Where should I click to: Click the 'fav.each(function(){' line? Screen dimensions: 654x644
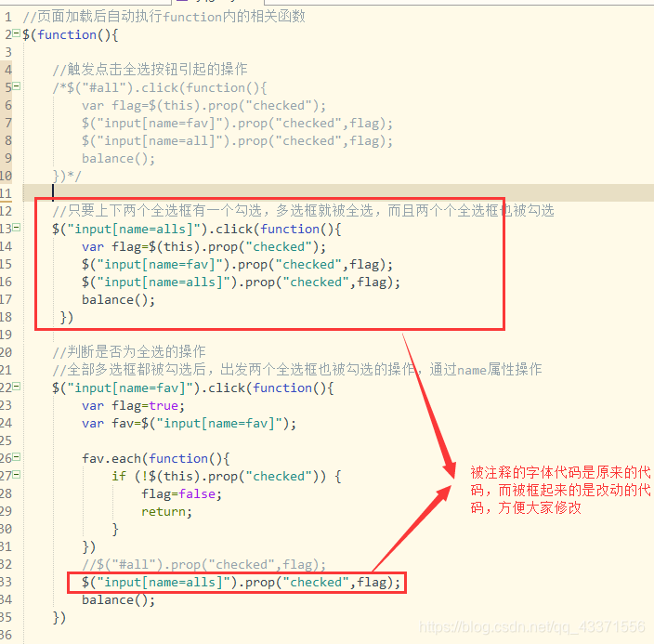(x=155, y=459)
